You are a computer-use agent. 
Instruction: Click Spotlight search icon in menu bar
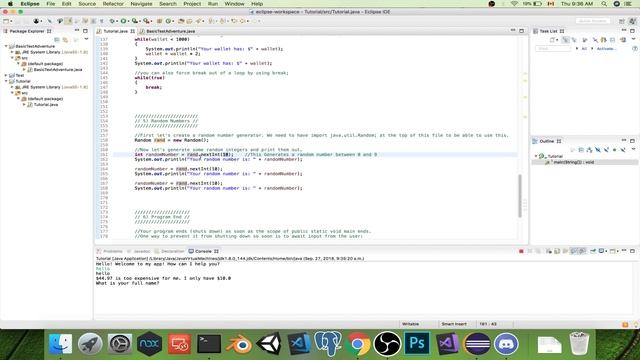pos(604,4)
